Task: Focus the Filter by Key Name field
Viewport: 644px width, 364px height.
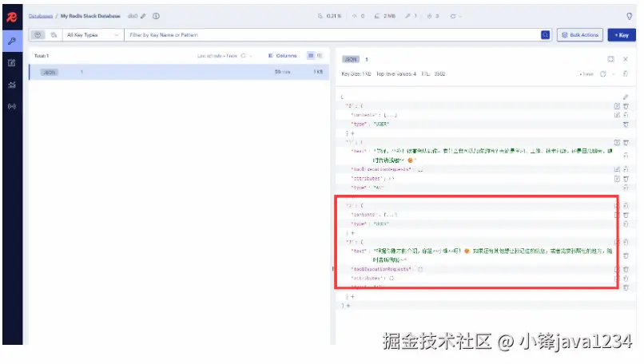Action: point(332,35)
